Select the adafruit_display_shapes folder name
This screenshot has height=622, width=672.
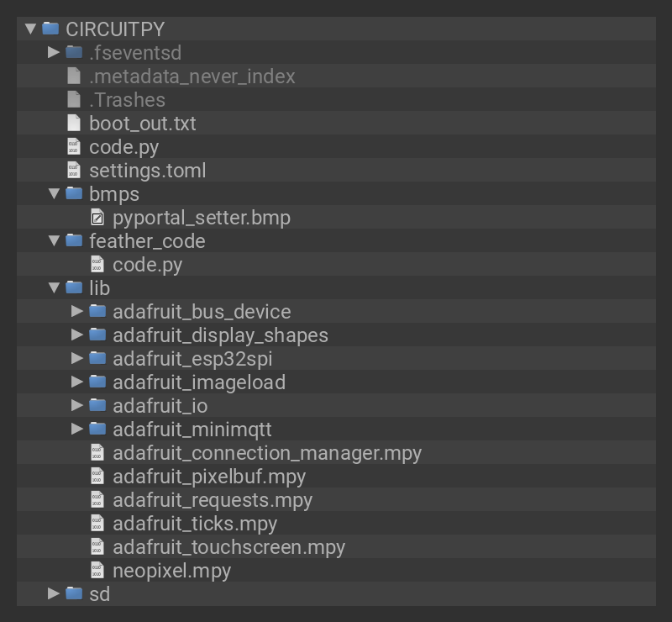[x=220, y=335]
